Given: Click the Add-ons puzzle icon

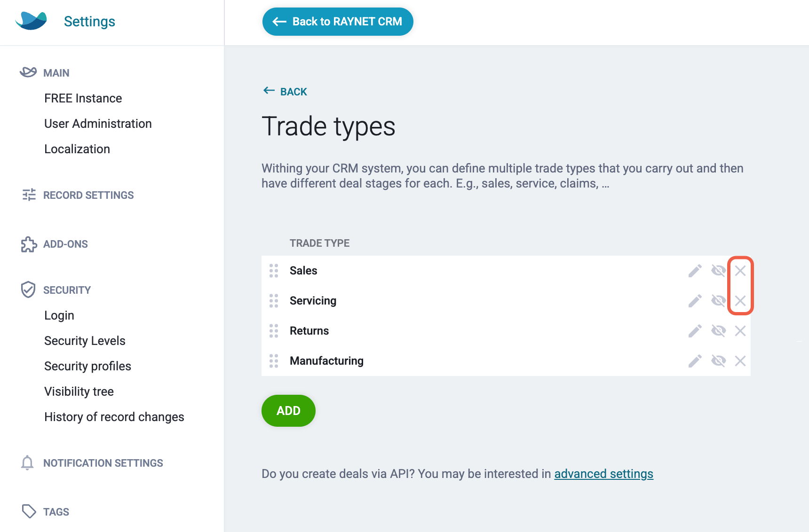Looking at the screenshot, I should pos(29,244).
